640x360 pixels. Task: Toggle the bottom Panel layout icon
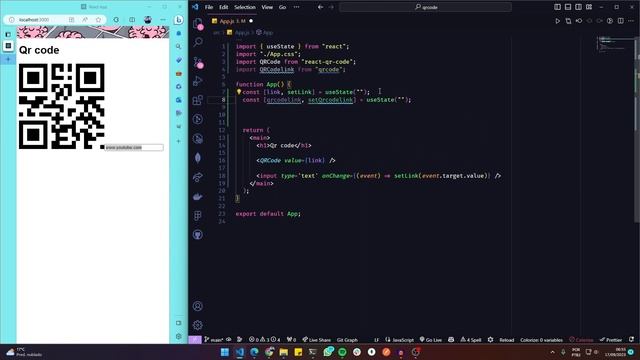pos(568,7)
